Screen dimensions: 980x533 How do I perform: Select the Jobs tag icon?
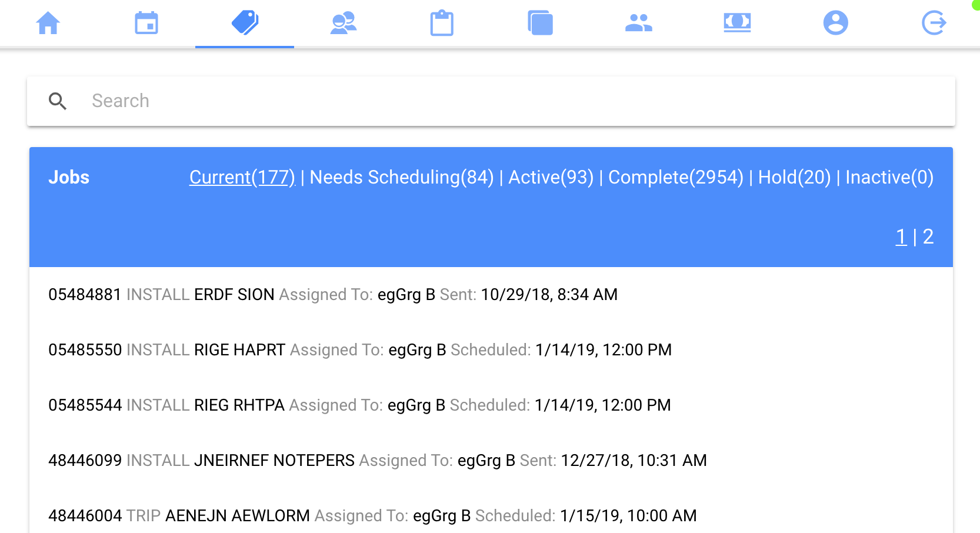coord(245,23)
